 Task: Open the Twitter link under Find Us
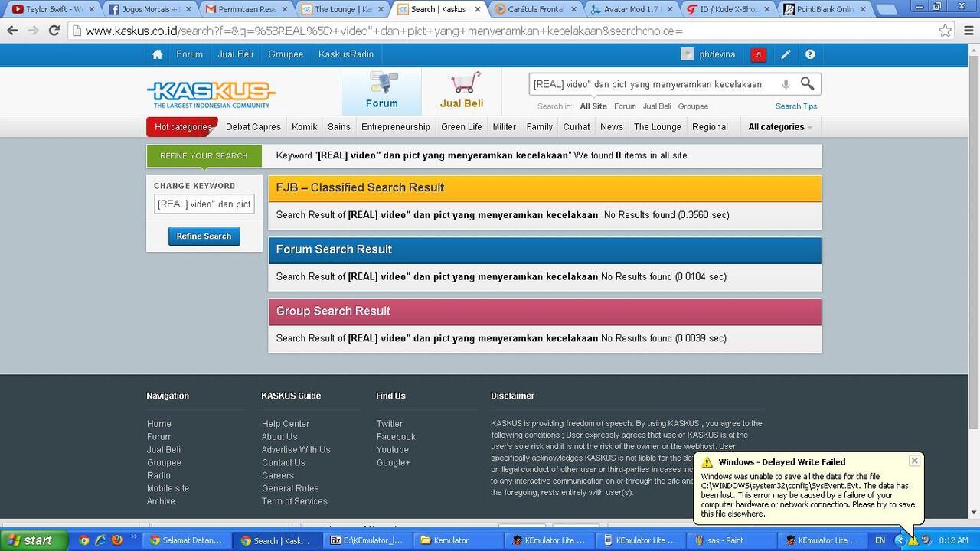pos(390,424)
